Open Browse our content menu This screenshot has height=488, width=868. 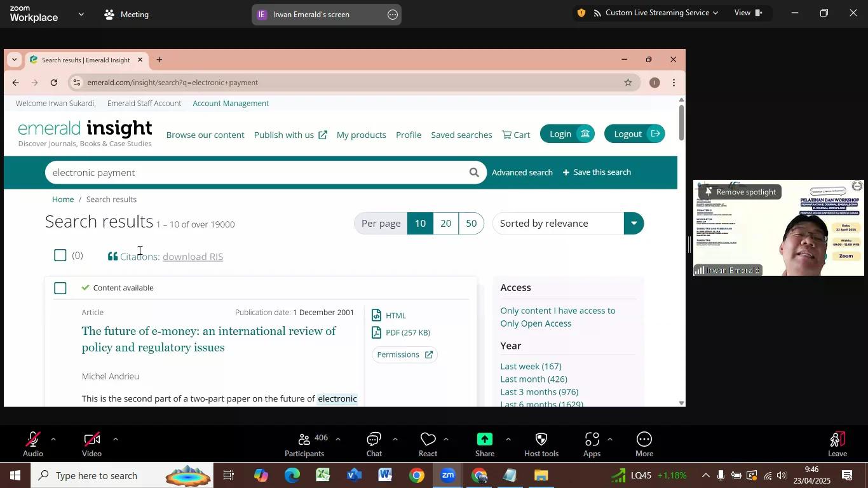[x=205, y=135]
